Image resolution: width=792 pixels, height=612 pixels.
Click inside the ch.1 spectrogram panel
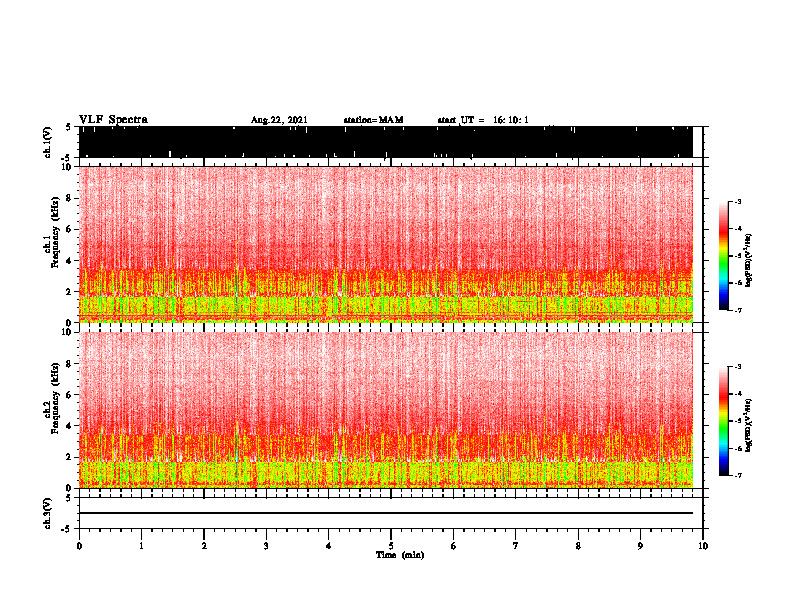(385, 244)
